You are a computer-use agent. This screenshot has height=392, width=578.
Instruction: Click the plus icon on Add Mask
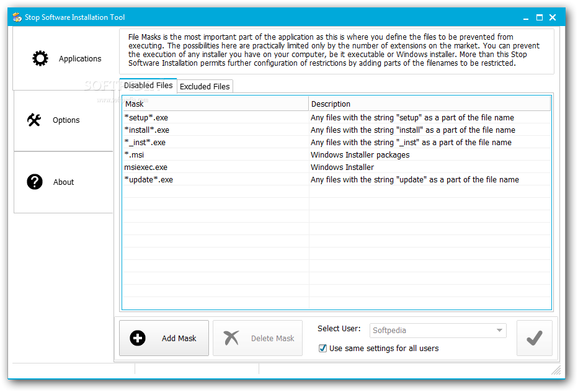coord(138,338)
